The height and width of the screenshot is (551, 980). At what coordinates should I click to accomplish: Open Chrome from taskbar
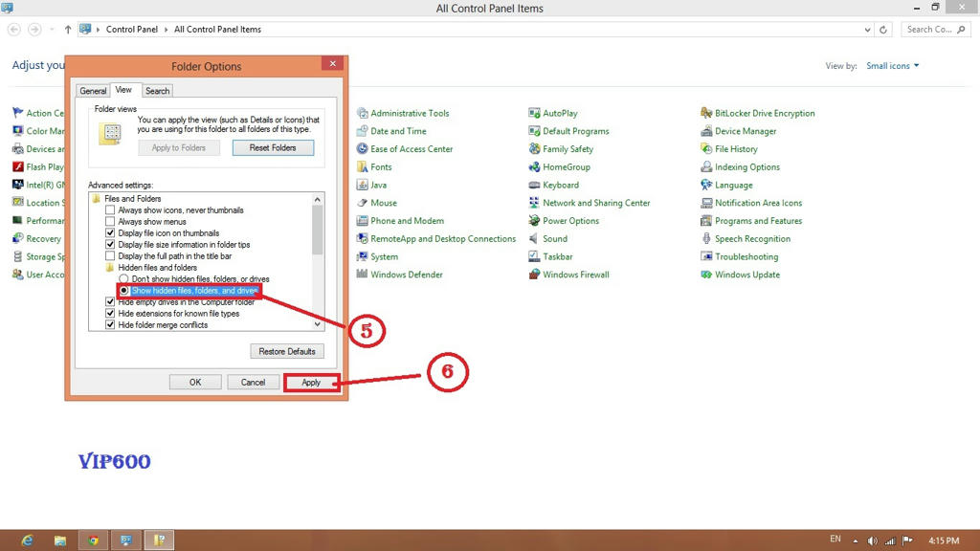[93, 540]
